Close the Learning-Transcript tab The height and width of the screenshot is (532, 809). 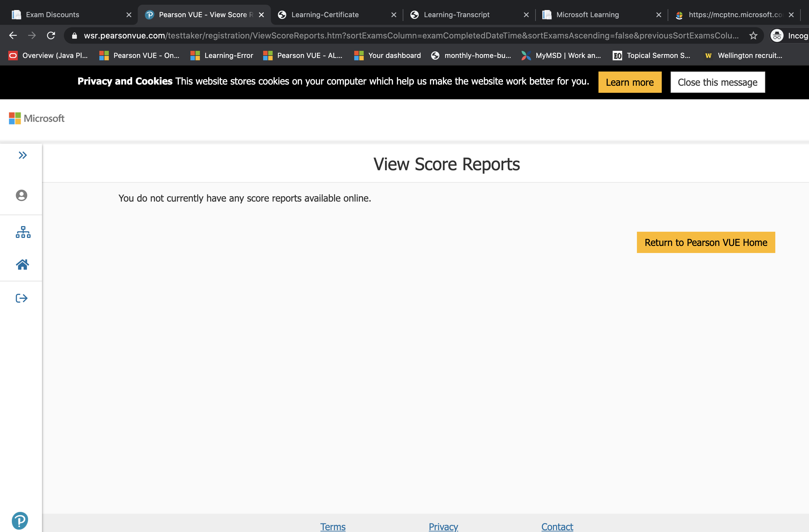[x=526, y=14]
